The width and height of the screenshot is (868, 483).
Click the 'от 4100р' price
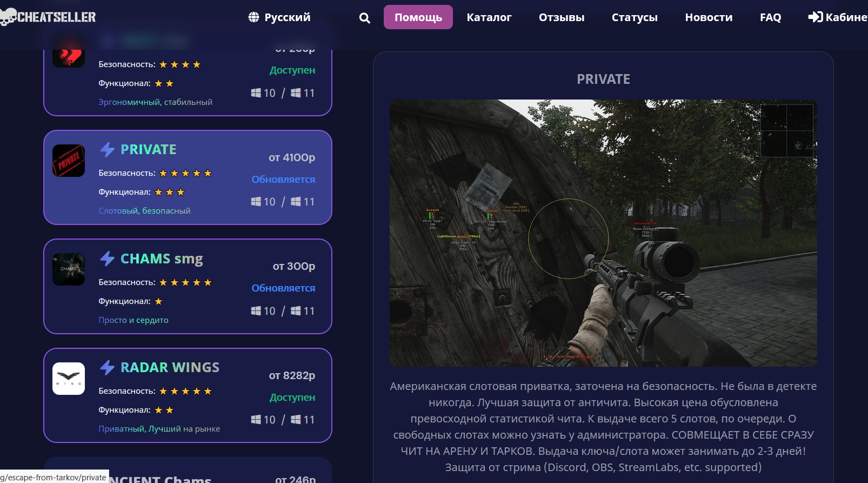pyautogui.click(x=292, y=157)
